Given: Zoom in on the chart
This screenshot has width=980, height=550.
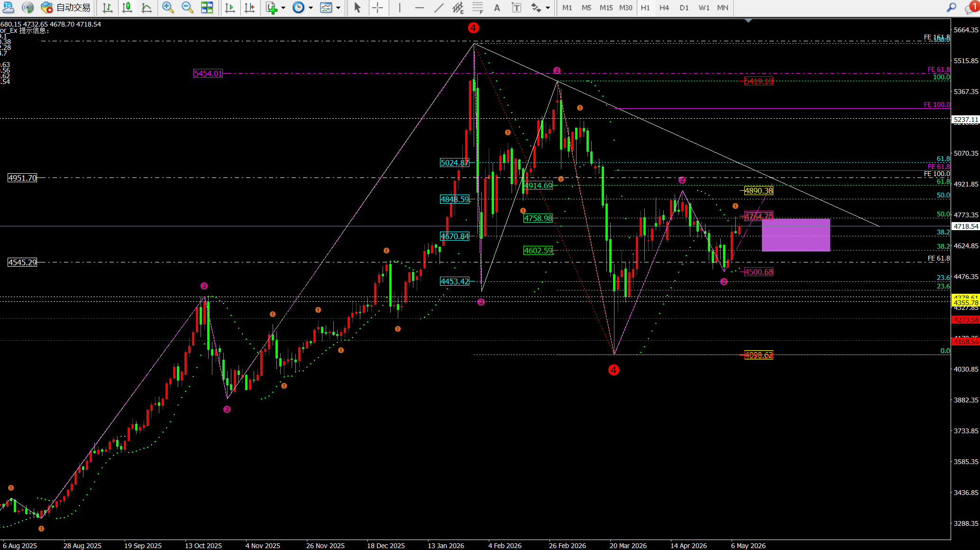Looking at the screenshot, I should pos(168,8).
